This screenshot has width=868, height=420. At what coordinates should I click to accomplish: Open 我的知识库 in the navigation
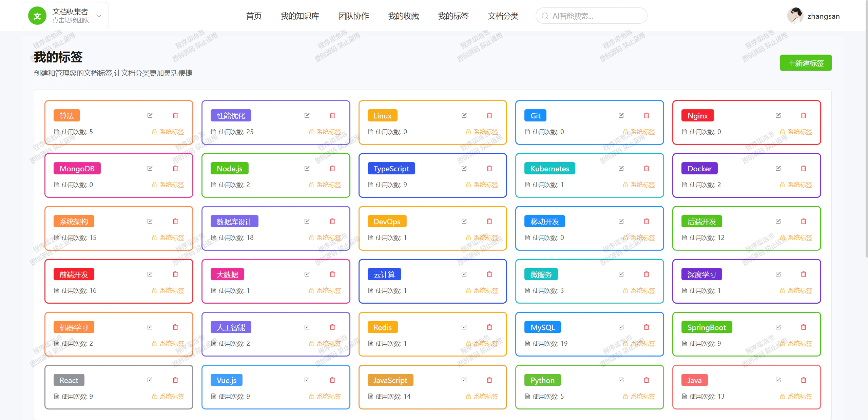[x=300, y=16]
